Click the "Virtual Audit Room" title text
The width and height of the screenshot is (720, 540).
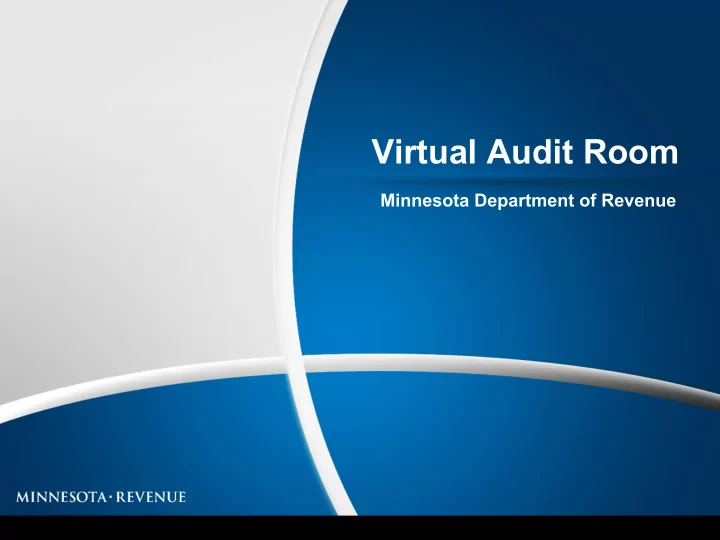(x=524, y=152)
